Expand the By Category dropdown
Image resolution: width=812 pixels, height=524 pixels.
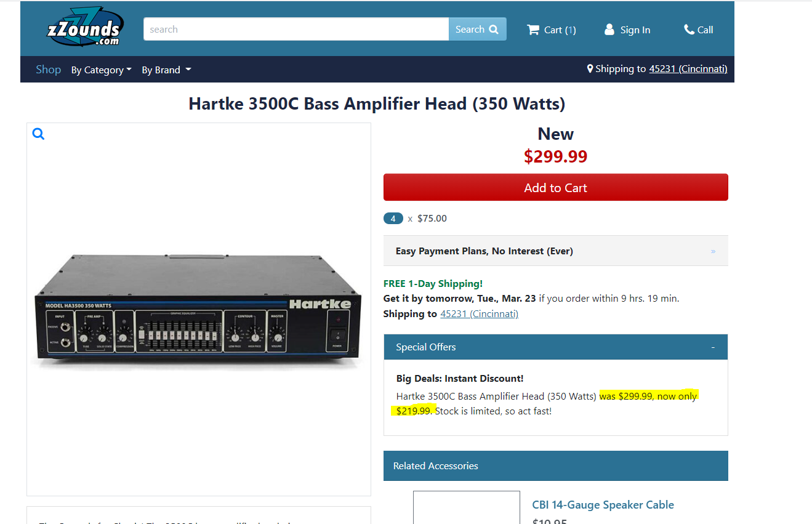pyautogui.click(x=102, y=70)
